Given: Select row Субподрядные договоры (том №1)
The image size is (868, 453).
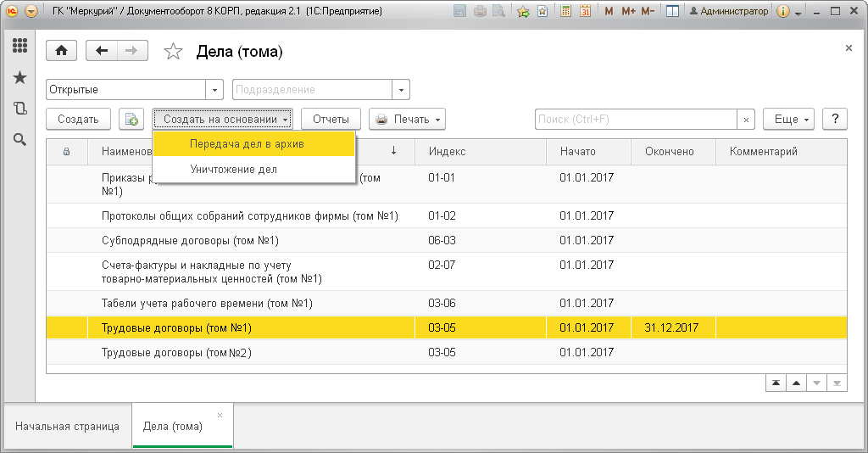Looking at the screenshot, I should point(446,240).
